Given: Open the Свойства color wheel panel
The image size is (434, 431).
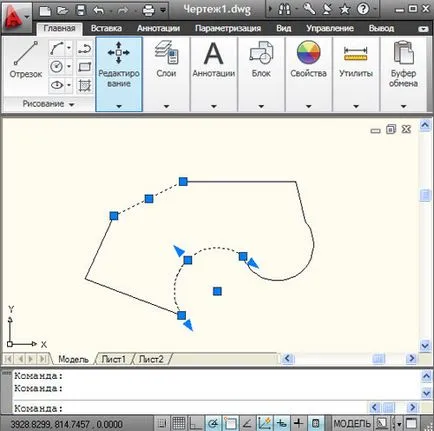Looking at the screenshot, I should tap(308, 52).
